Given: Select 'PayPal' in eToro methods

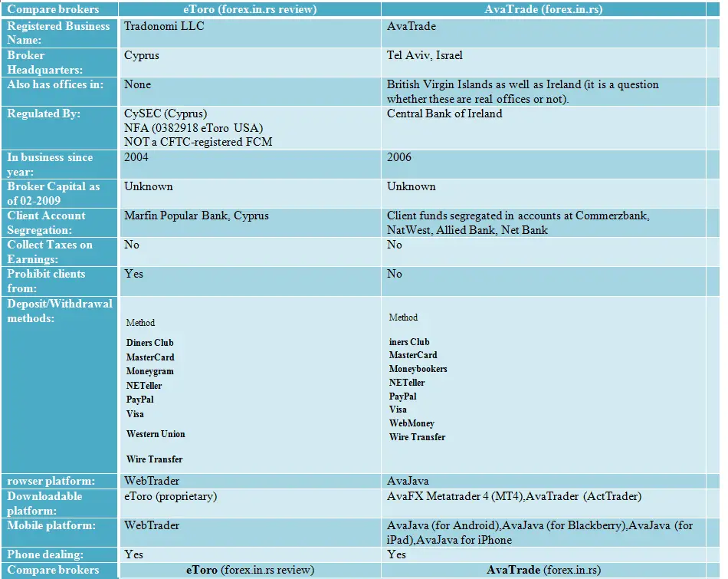Looking at the screenshot, I should (139, 400).
